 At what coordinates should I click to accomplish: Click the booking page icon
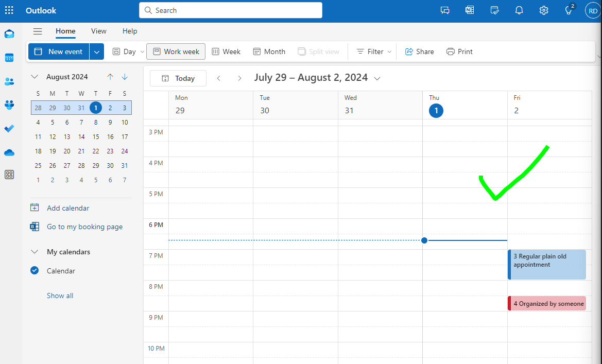point(35,227)
